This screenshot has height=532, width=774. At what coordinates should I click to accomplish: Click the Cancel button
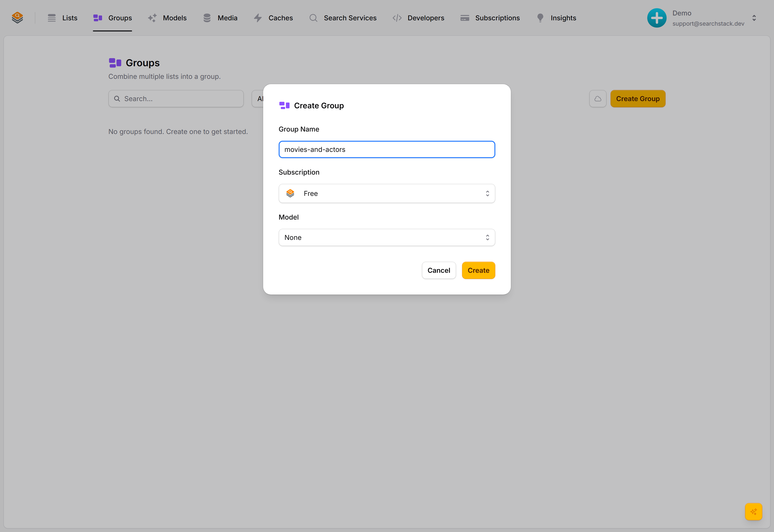(439, 270)
